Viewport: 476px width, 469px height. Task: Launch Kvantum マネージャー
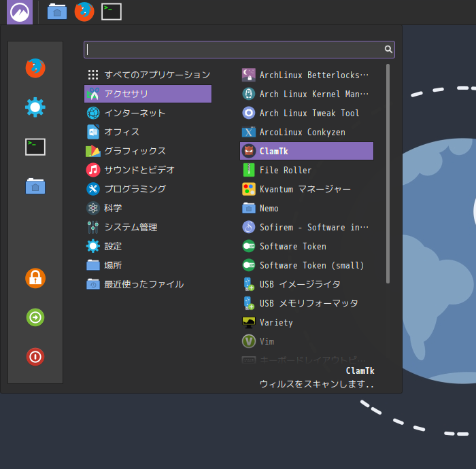point(305,189)
